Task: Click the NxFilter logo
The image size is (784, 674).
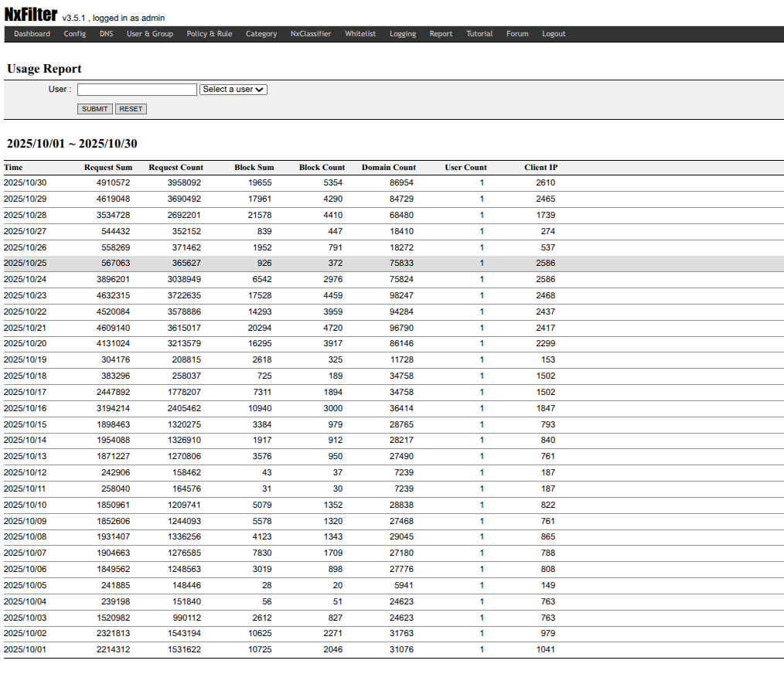Action: [31, 15]
